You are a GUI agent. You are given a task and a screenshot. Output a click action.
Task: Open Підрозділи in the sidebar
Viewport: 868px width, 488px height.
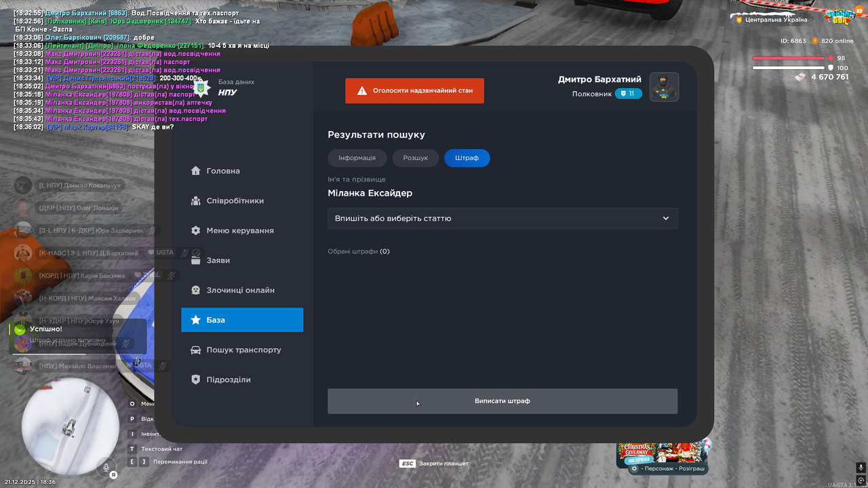click(x=242, y=380)
